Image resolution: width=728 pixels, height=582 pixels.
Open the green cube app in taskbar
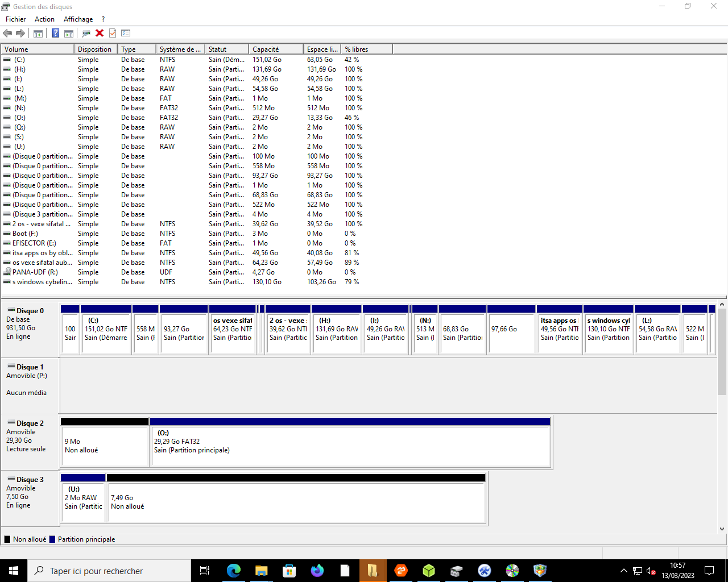coord(429,571)
